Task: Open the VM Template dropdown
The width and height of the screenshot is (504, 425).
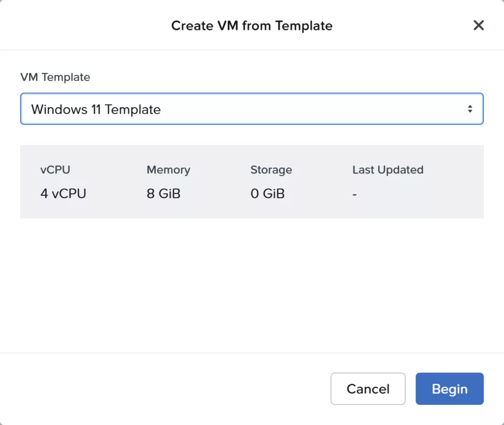Action: pos(251,109)
